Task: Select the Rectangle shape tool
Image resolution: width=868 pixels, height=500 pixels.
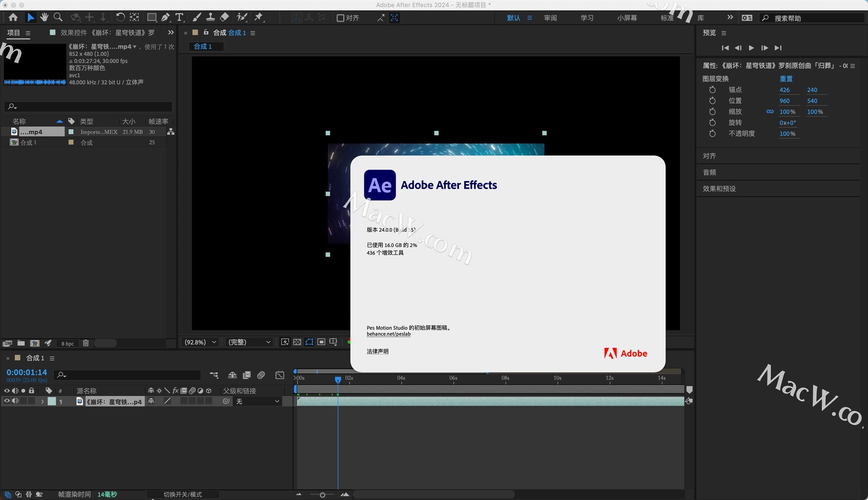Action: coord(152,18)
